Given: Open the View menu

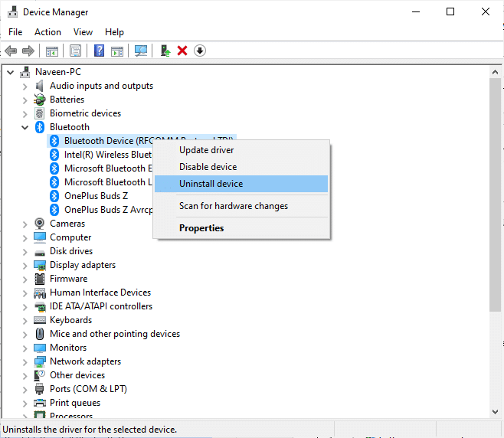Looking at the screenshot, I should (x=83, y=32).
